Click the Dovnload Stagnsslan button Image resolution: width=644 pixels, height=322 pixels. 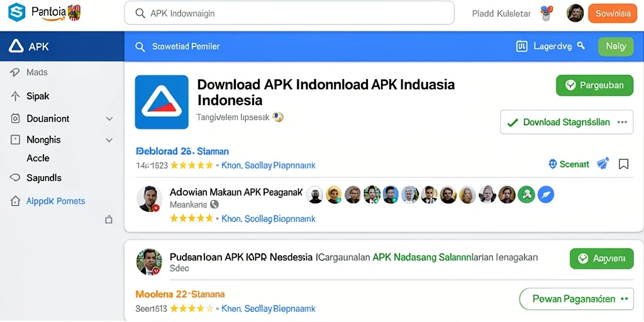click(567, 122)
